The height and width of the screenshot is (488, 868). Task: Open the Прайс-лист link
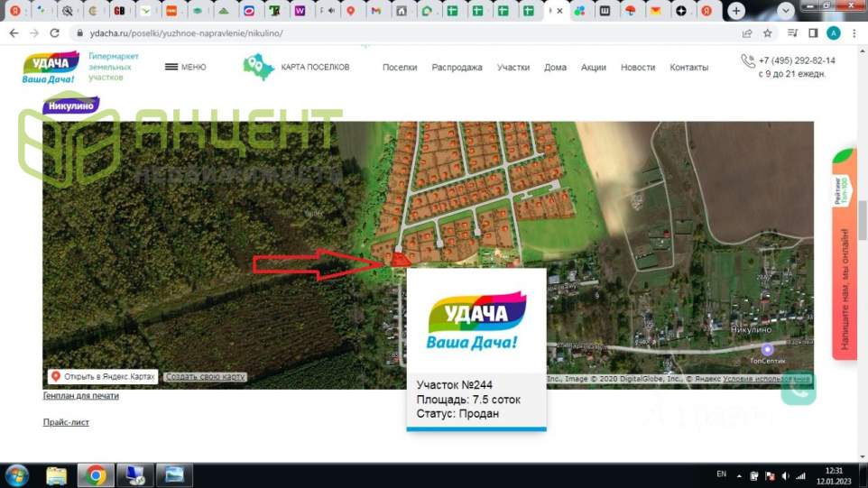pos(66,422)
